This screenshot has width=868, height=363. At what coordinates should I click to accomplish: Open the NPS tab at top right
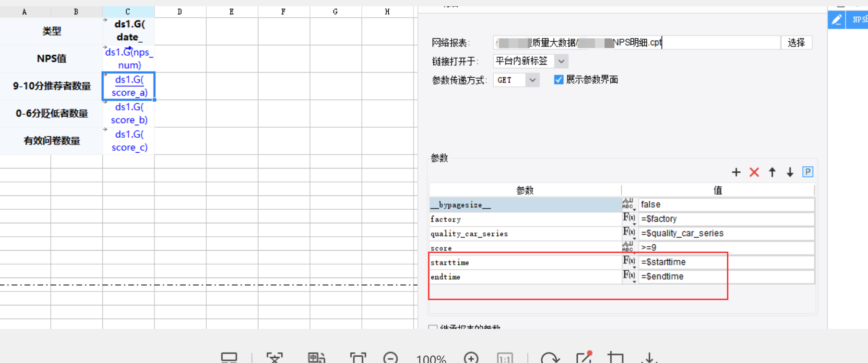point(857,20)
